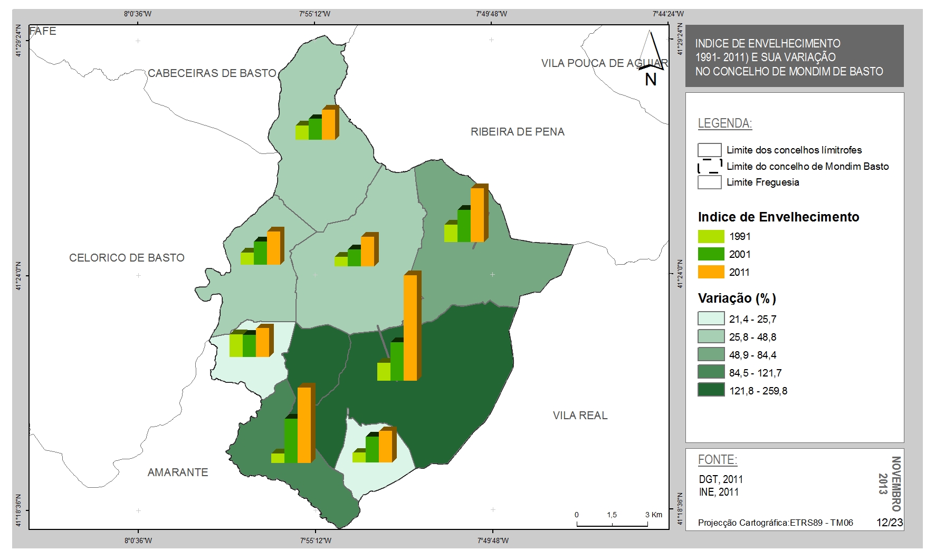
Task: Click the VILA REAL map label
Action: [580, 416]
